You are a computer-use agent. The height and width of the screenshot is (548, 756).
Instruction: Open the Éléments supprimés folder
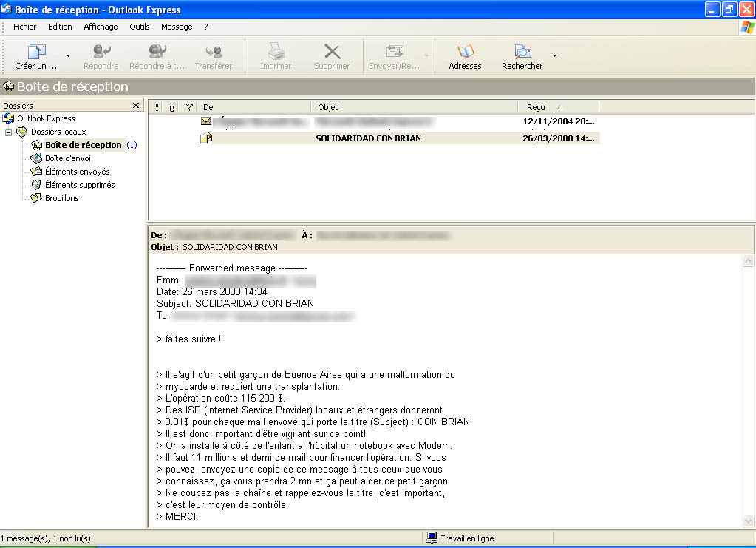[x=80, y=185]
